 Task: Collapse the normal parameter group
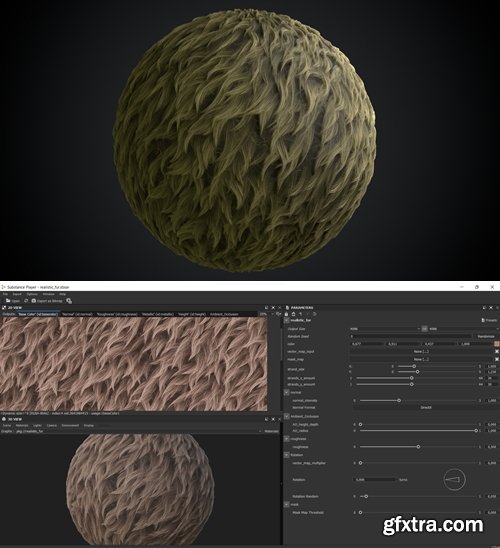click(x=287, y=392)
